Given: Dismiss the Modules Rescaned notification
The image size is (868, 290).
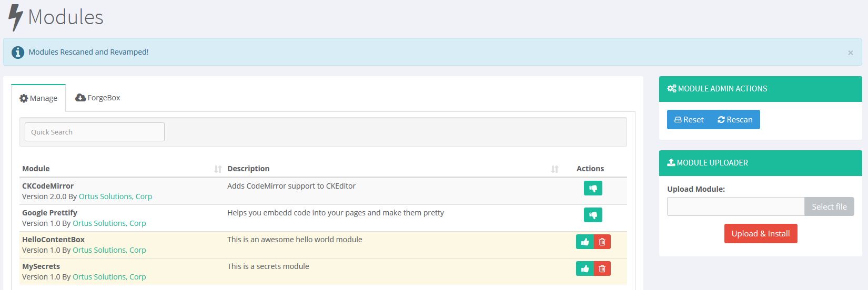Looking at the screenshot, I should tap(850, 53).
